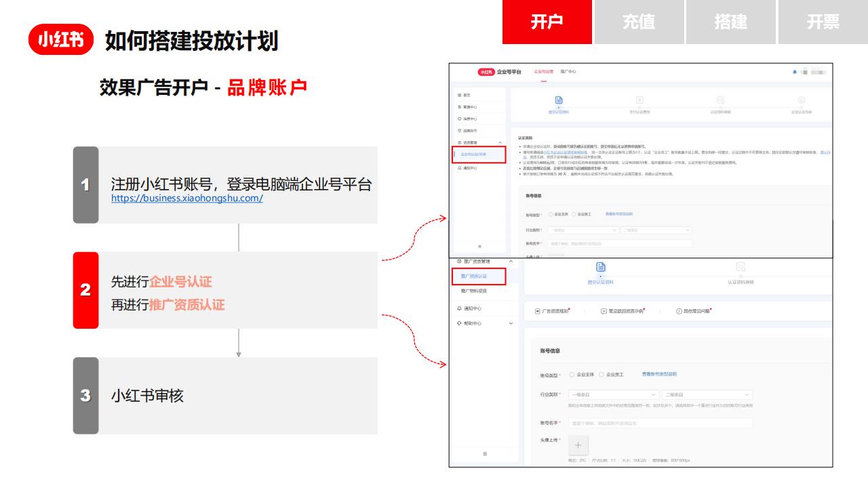Click the 认证资料审核 step icon in lower screenshot
This screenshot has width=868, height=488.
click(741, 268)
